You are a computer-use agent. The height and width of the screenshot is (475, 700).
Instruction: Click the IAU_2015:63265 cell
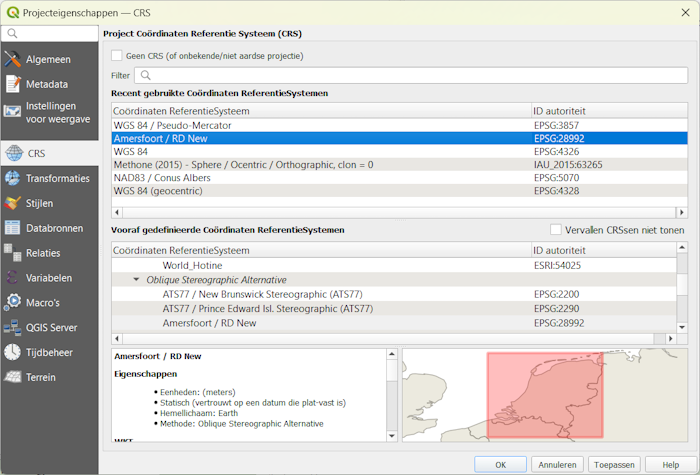[568, 165]
